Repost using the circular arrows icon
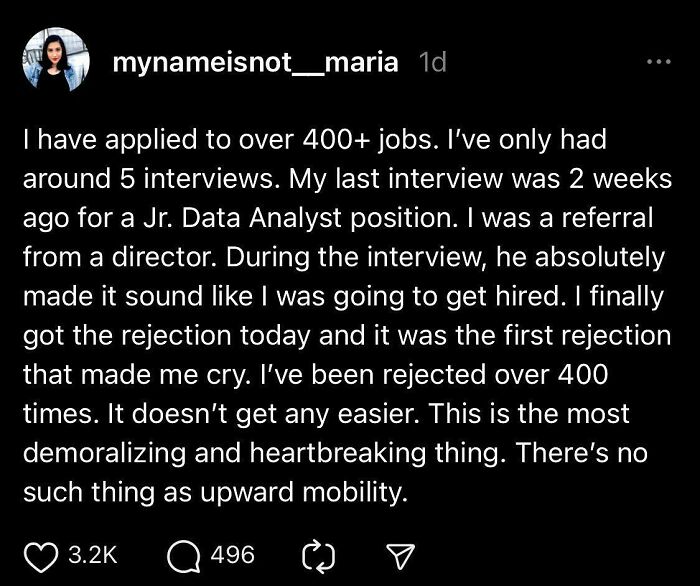Screen dimensions: 700x586 coord(314,554)
